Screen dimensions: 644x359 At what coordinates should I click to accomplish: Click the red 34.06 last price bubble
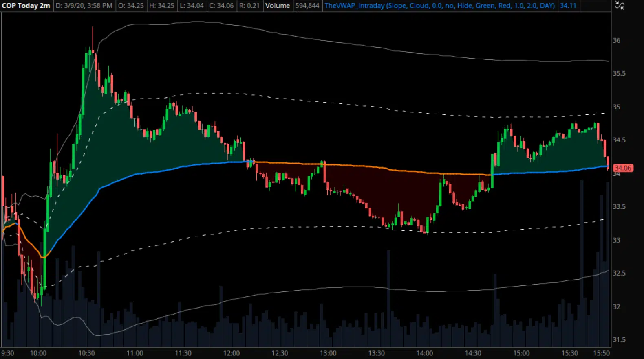pyautogui.click(x=622, y=168)
